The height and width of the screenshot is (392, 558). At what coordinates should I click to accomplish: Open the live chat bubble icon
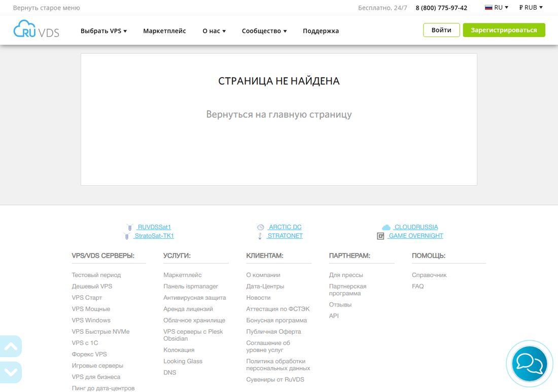529,364
